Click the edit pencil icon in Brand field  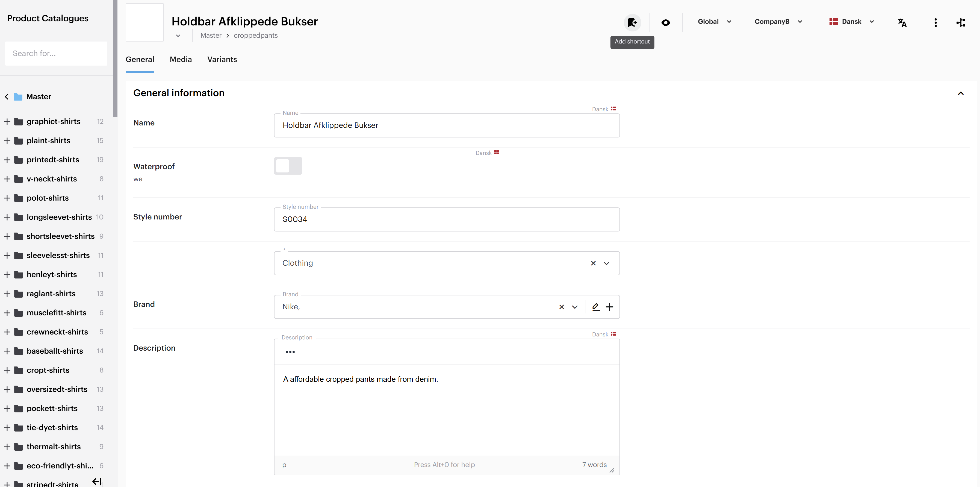click(596, 307)
